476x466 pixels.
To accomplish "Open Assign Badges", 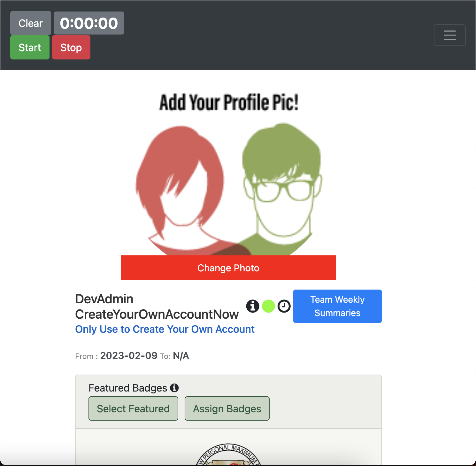I will [227, 408].
